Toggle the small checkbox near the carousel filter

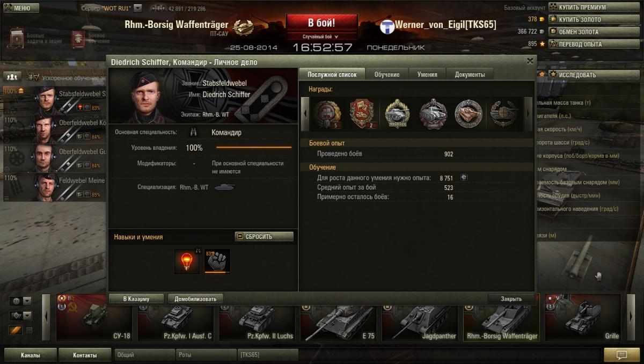tap(30, 330)
